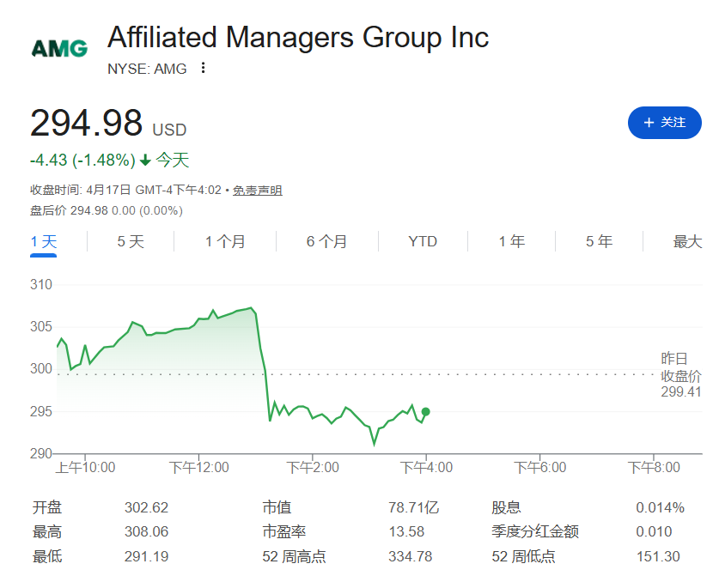Screen dimensions: 713x588
Task: Click the AMG company logo
Action: (x=59, y=48)
